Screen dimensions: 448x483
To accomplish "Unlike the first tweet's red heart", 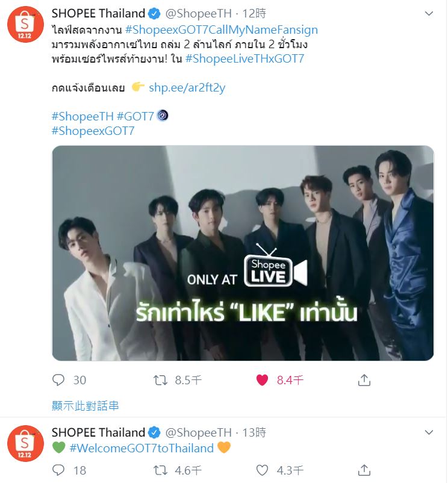I will click(262, 380).
